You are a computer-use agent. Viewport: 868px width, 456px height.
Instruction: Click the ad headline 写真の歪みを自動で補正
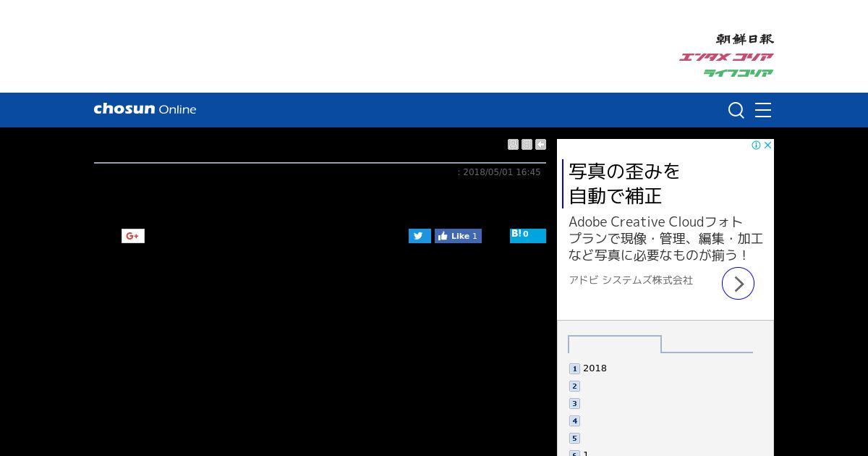point(625,184)
